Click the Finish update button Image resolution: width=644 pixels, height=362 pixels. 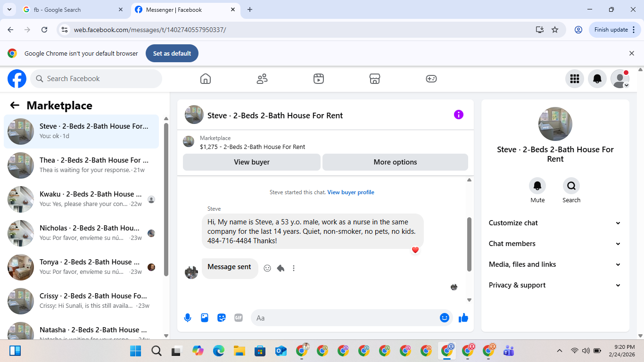point(615,29)
